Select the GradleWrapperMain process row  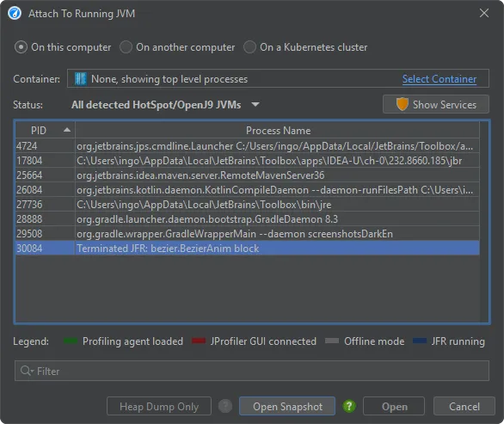click(248, 234)
